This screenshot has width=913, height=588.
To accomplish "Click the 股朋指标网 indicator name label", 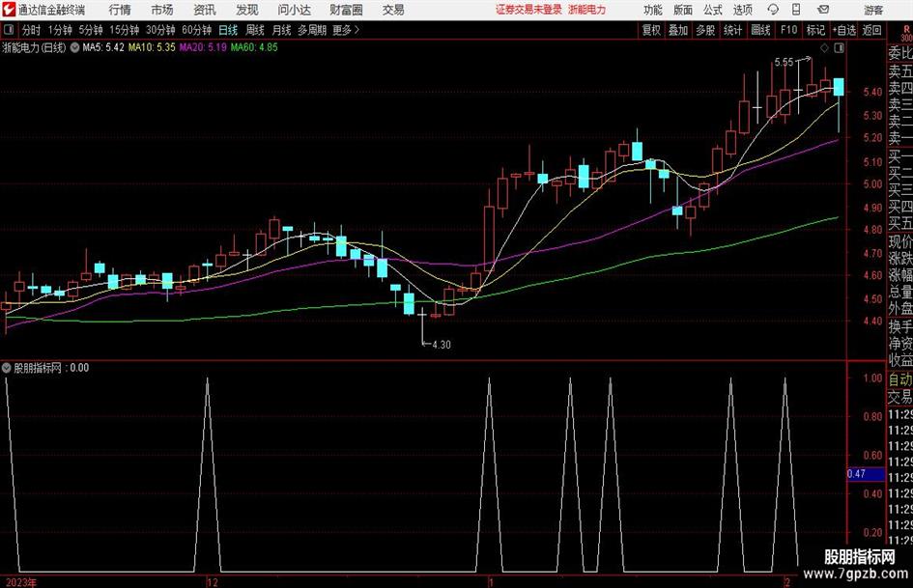I will 38,368.
